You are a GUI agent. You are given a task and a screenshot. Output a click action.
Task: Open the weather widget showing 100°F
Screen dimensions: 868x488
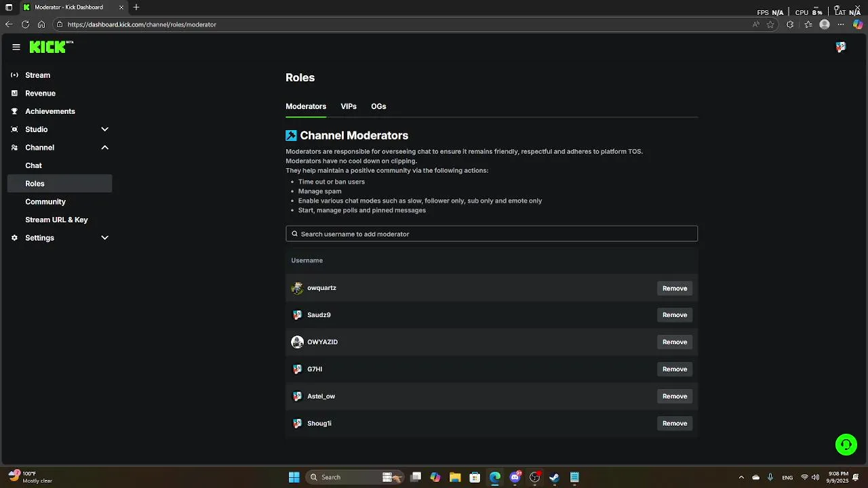coord(31,477)
